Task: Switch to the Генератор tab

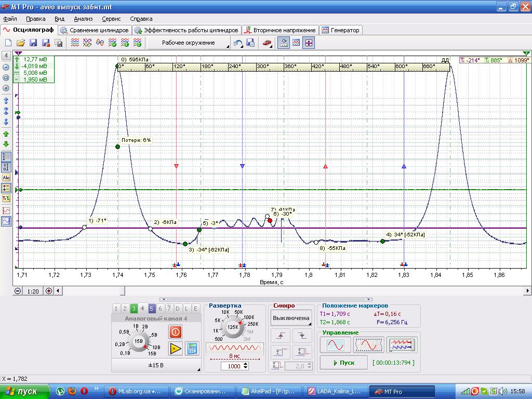Action: (341, 30)
